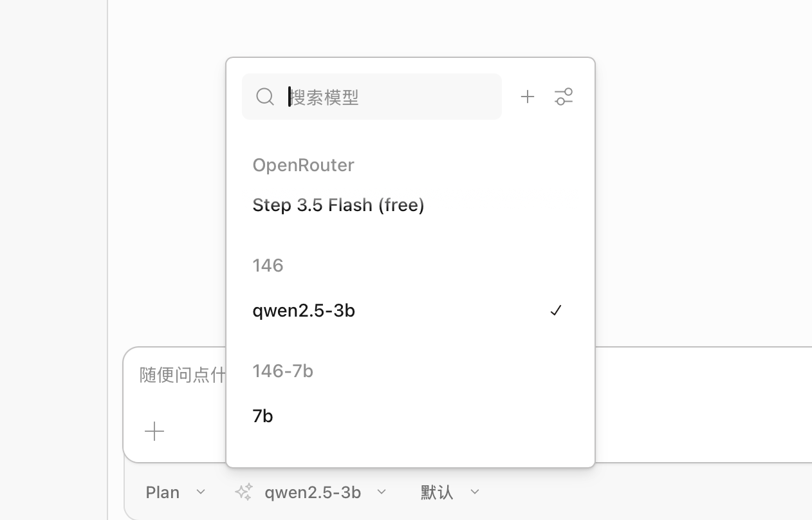Image resolution: width=812 pixels, height=520 pixels.
Task: Click the plus icon to add a model
Action: 528,97
